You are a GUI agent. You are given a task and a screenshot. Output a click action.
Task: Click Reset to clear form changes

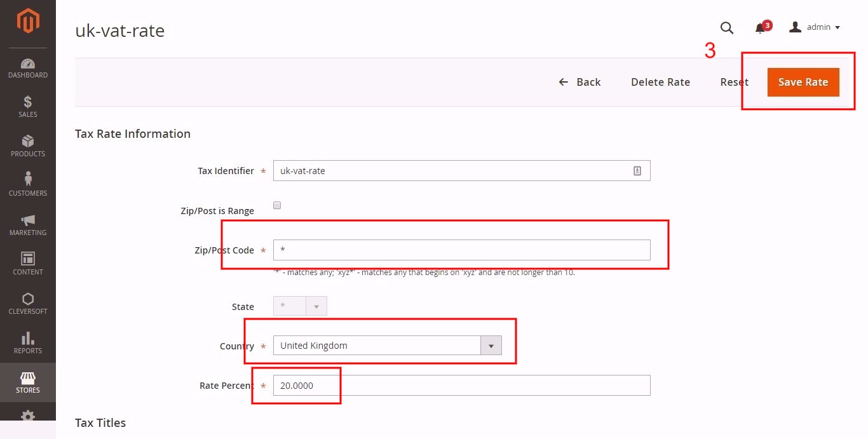click(734, 82)
